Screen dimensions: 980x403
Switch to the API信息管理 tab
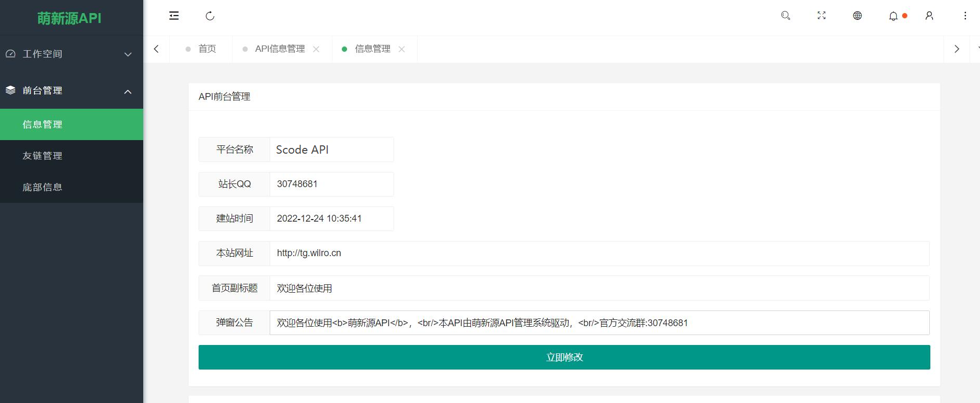pos(282,49)
